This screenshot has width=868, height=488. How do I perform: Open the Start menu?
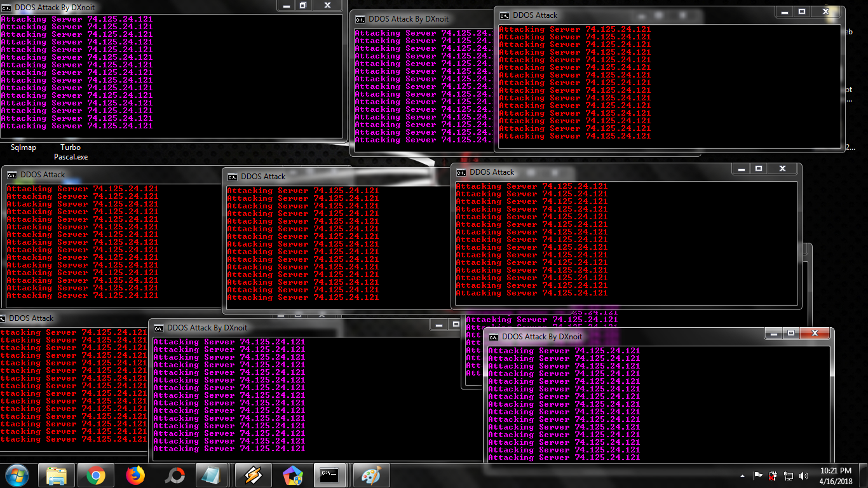tap(17, 475)
